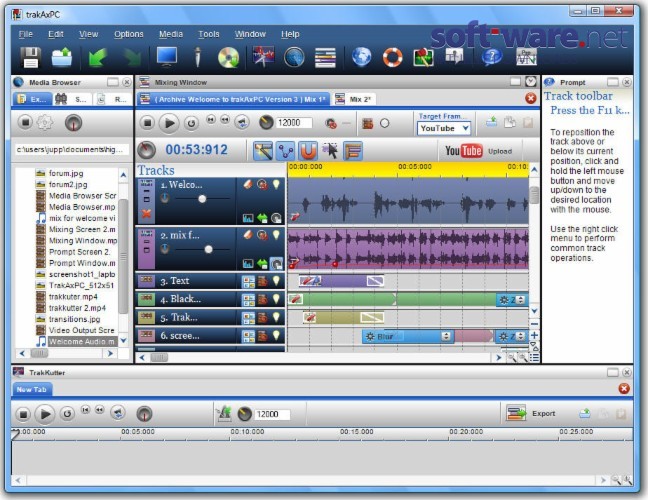The width and height of the screenshot is (648, 500).
Task: Click the red X delete icon on track 1
Action: [146, 214]
